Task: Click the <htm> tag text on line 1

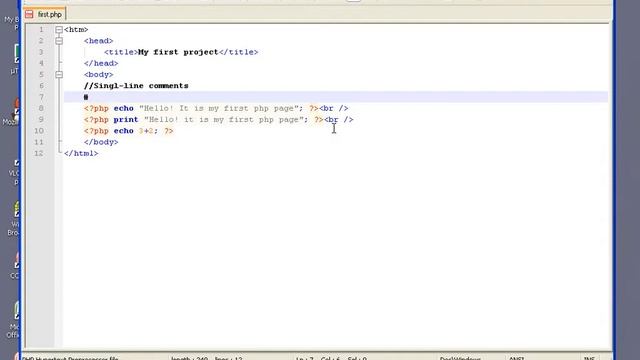Action: (76, 30)
